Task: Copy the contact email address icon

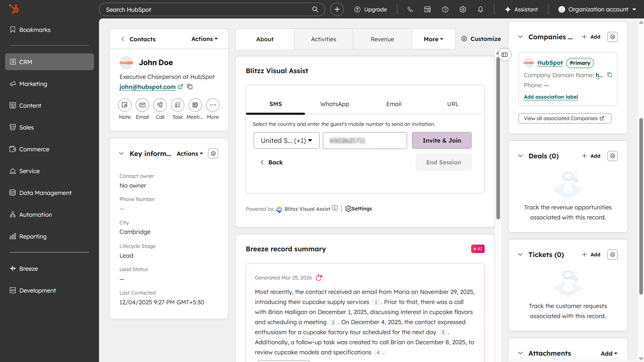Action: click(x=190, y=87)
